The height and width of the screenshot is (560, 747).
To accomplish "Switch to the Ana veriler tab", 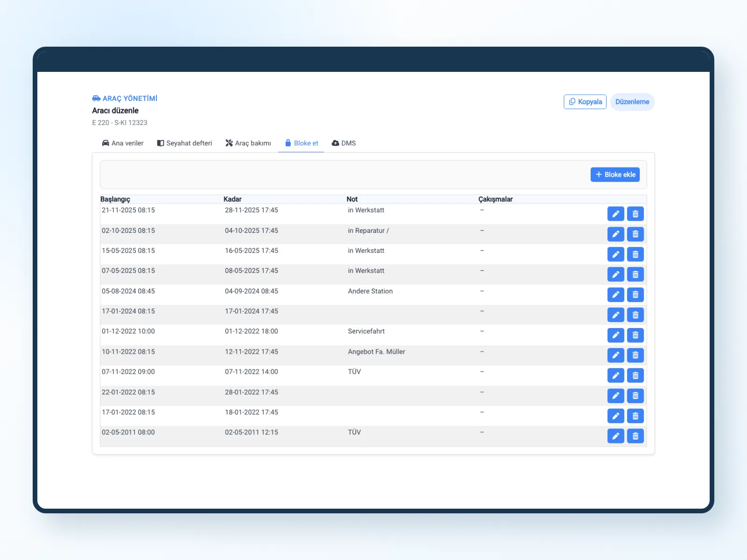I will coord(122,143).
